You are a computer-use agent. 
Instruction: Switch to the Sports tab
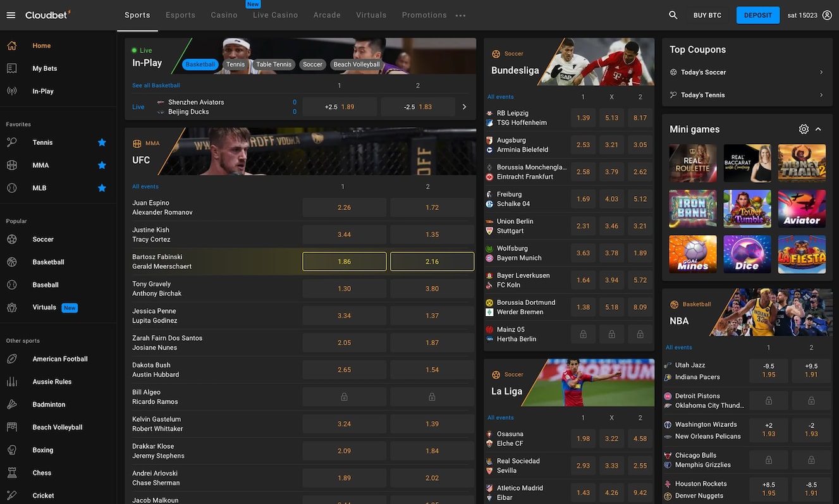[137, 15]
